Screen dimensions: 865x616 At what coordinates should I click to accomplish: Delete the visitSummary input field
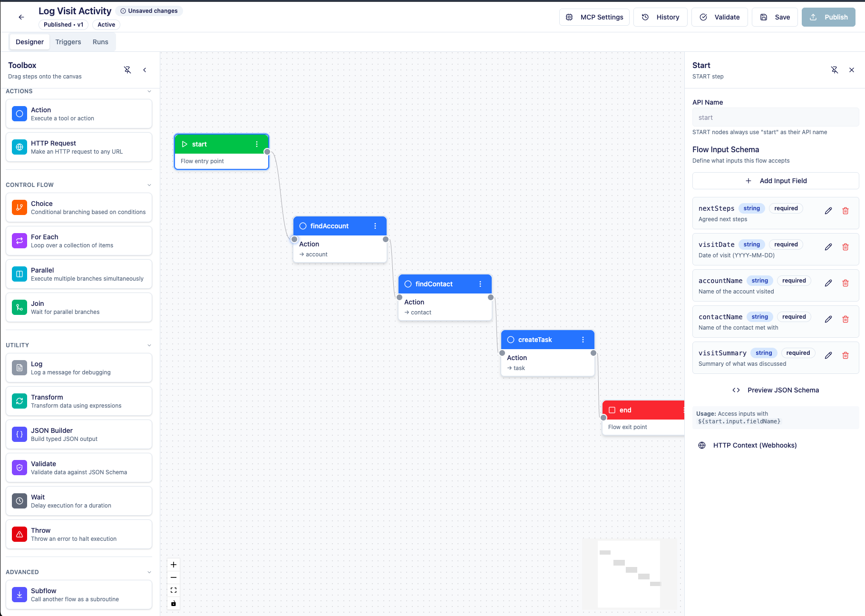(846, 355)
